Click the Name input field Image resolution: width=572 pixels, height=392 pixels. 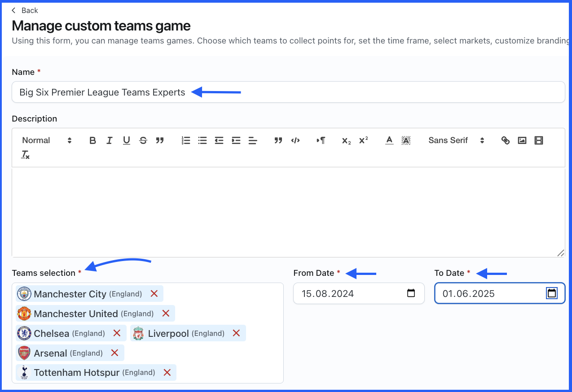288,92
